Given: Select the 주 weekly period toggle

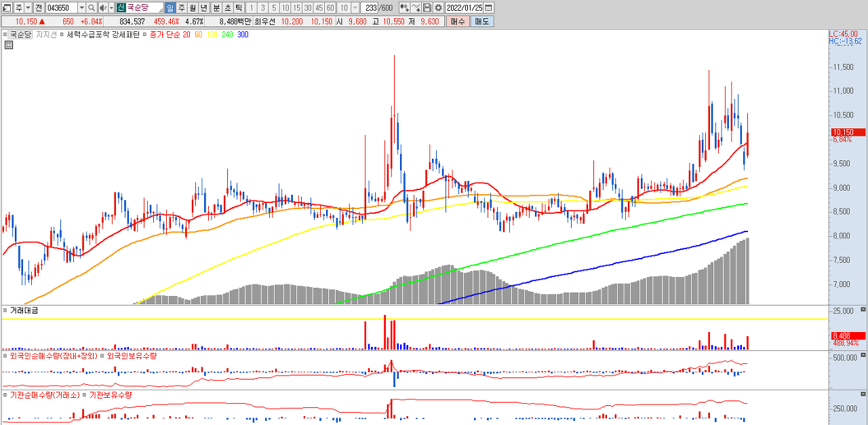Looking at the screenshot, I should coord(181,7).
